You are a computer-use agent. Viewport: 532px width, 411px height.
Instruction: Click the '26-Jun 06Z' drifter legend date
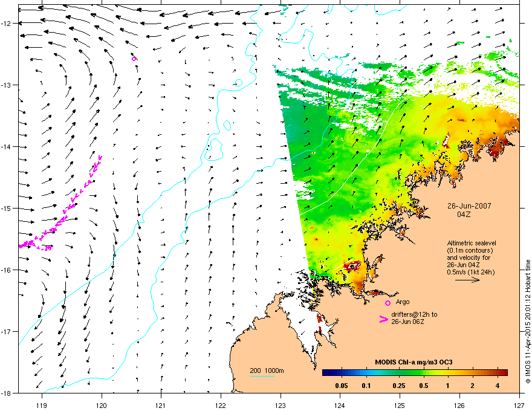407,322
